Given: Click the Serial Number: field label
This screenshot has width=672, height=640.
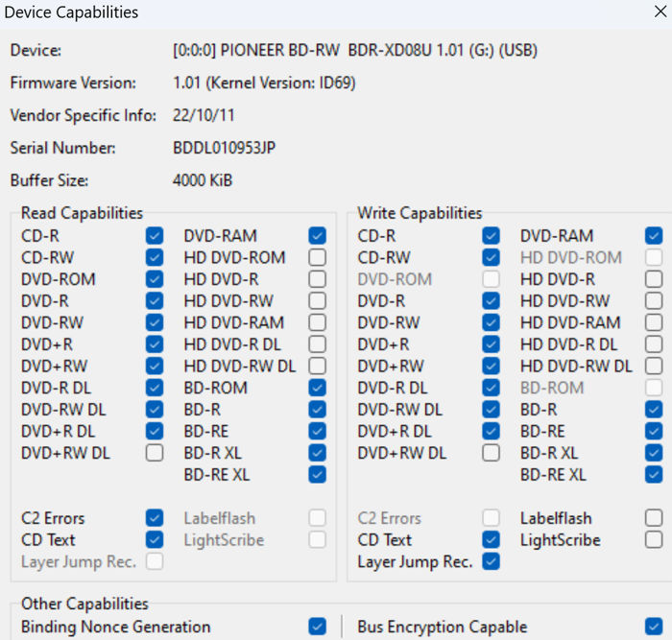Looking at the screenshot, I should 63,148.
